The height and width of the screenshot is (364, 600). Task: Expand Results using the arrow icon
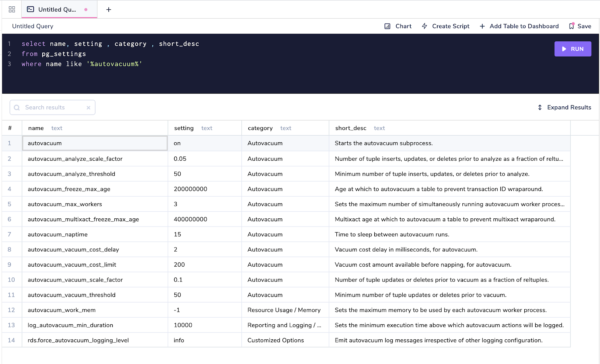(540, 107)
